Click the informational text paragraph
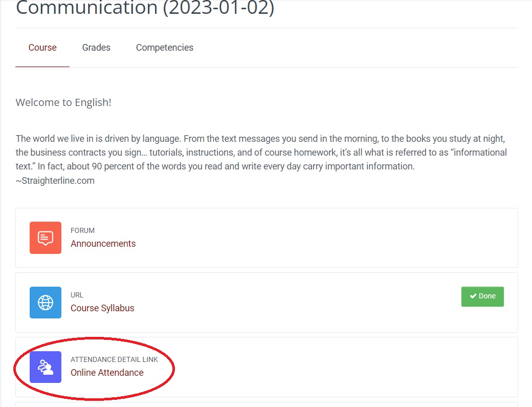The height and width of the screenshot is (407, 532). coord(261,153)
